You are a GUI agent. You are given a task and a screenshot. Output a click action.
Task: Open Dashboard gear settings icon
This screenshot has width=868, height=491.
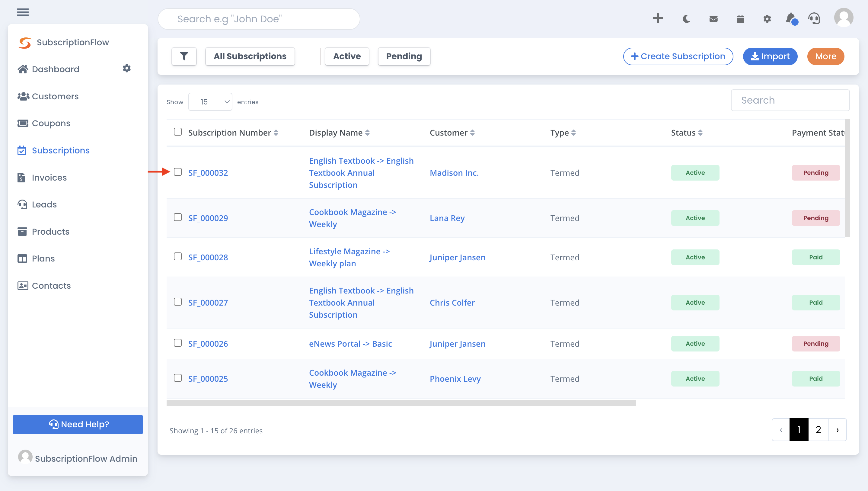[x=126, y=69]
